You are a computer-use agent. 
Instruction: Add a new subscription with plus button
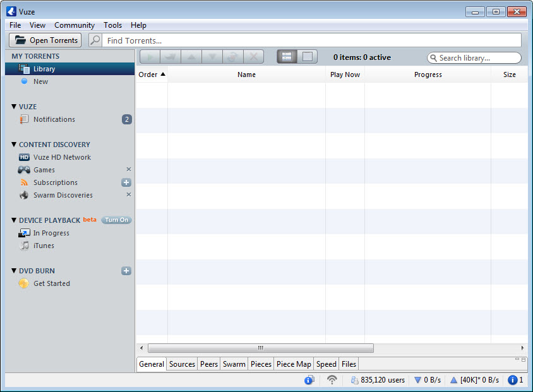[x=126, y=182]
